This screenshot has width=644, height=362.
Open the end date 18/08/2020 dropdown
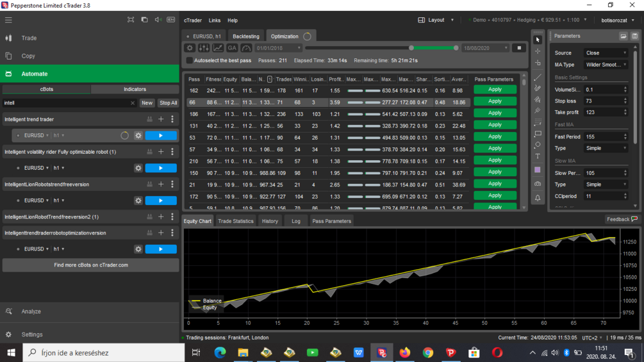(x=486, y=48)
